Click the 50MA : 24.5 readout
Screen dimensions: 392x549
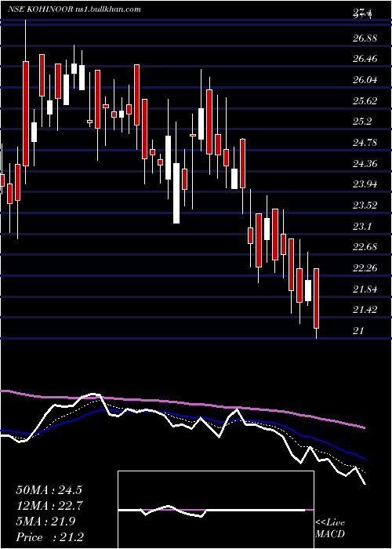49,490
